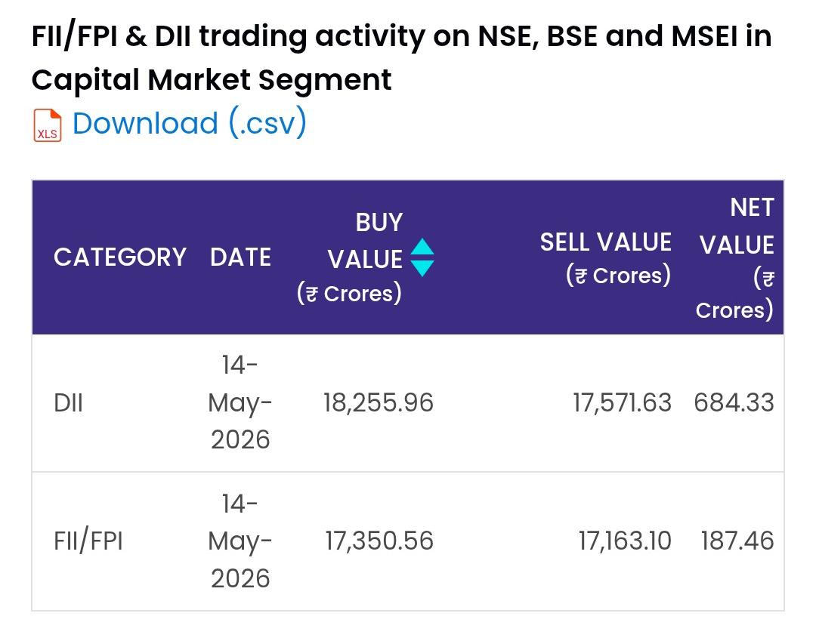Click the FII/FPI row date cell
Viewport: 816px width, 644px height.
tap(240, 541)
